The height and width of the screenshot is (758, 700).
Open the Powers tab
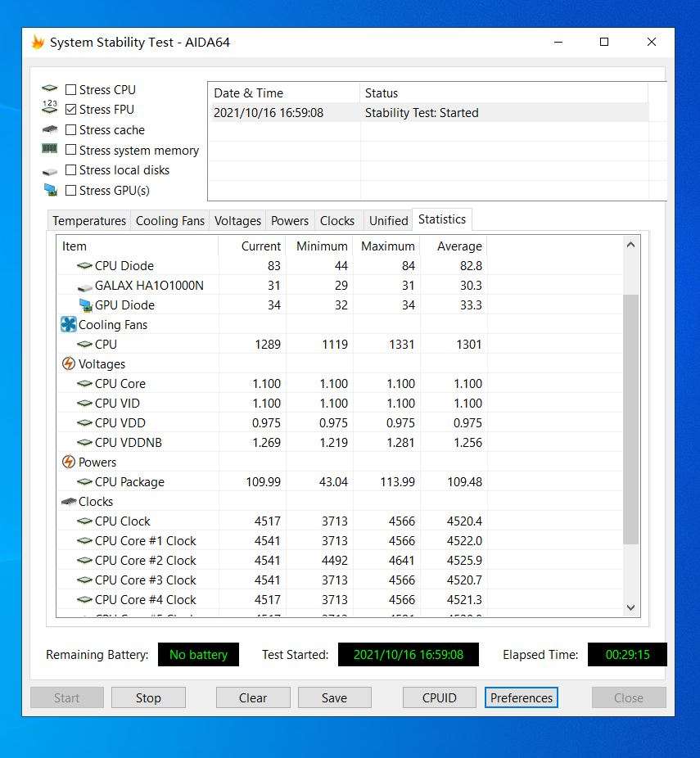(x=290, y=220)
